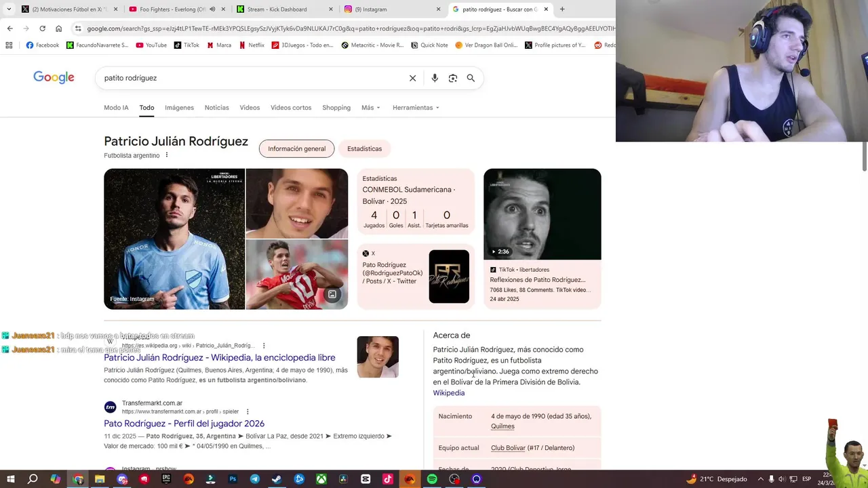Select the Información general chip
The image size is (868, 488).
pos(296,148)
